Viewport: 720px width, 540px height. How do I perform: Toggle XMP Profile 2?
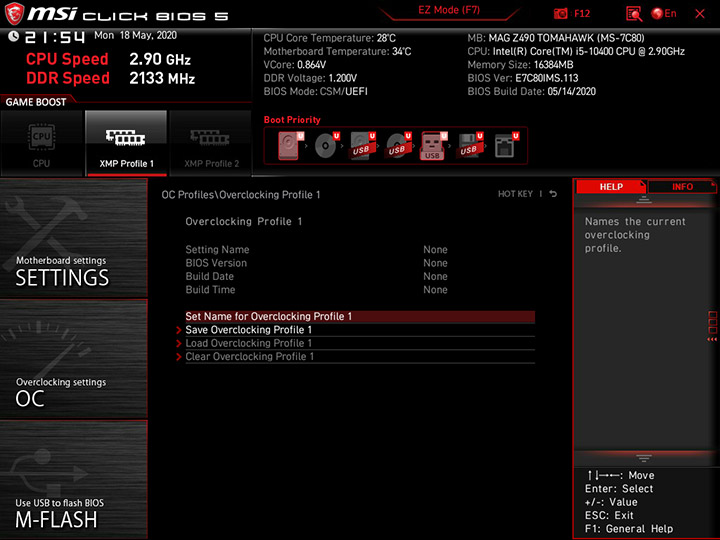point(211,143)
